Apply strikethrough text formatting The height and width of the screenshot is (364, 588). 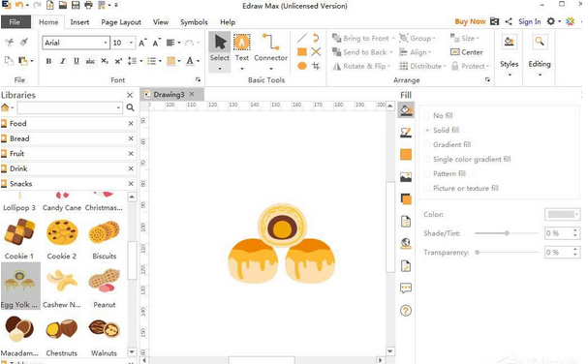point(90,61)
